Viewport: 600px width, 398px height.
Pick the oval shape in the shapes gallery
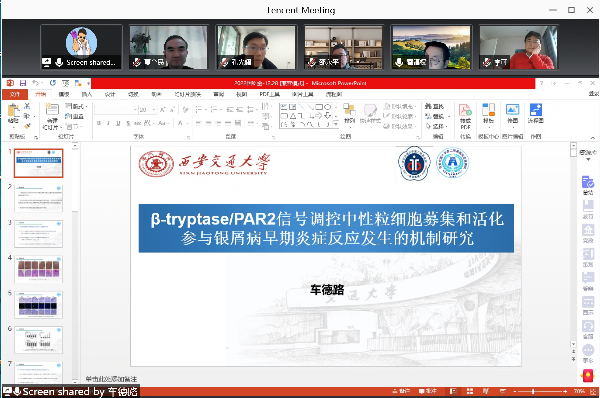point(328,107)
